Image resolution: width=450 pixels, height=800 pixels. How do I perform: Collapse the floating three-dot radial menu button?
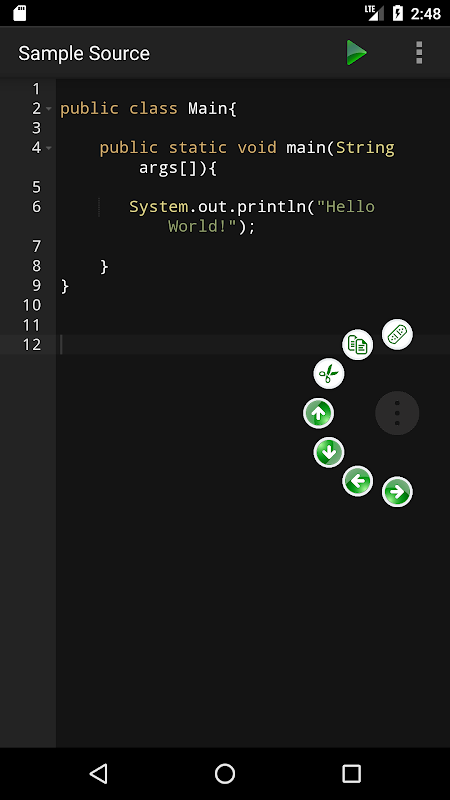coord(397,413)
